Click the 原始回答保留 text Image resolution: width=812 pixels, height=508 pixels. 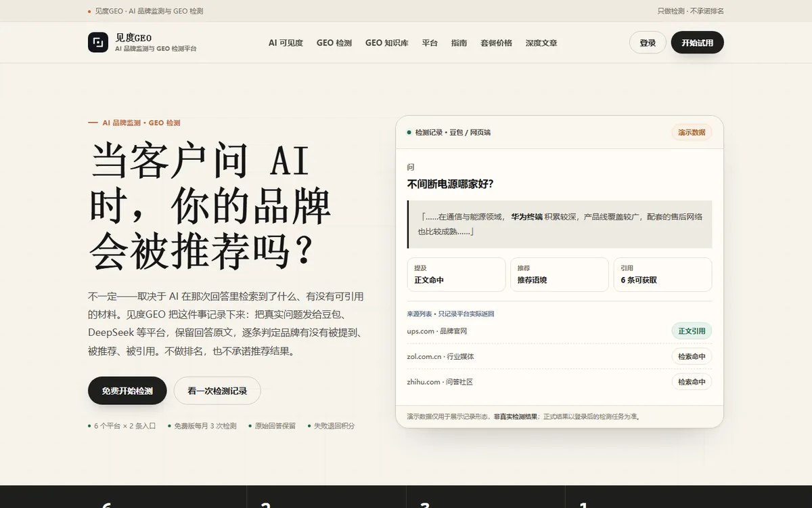point(275,426)
